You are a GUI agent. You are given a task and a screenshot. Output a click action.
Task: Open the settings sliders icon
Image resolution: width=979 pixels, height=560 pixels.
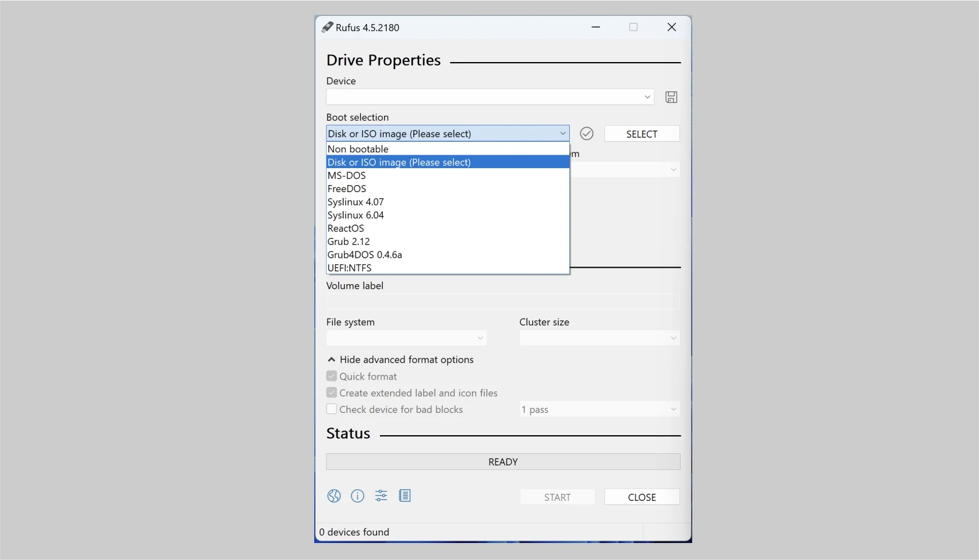coord(381,496)
